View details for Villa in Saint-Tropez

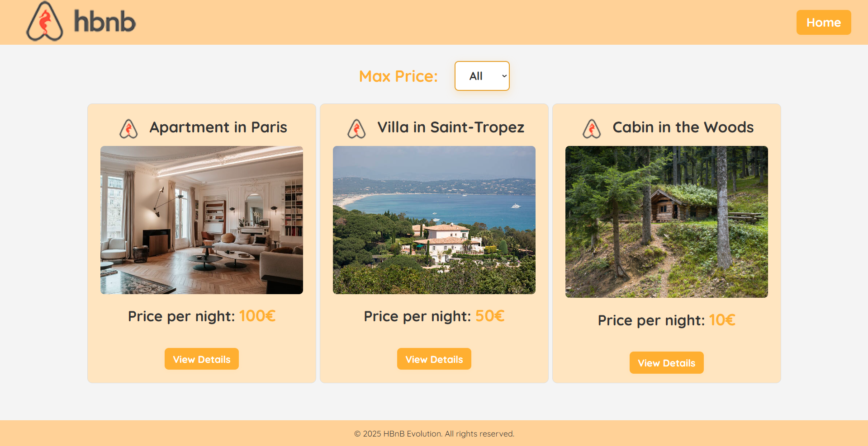click(x=434, y=359)
